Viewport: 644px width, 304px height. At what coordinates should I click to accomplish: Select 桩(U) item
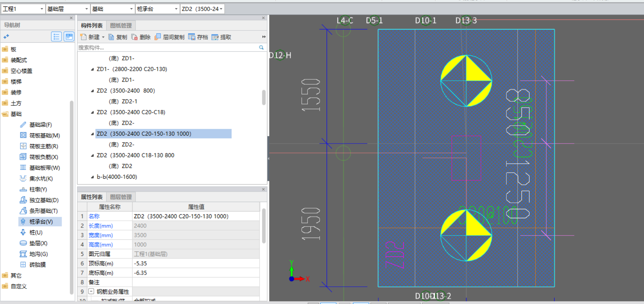pyautogui.click(x=36, y=232)
